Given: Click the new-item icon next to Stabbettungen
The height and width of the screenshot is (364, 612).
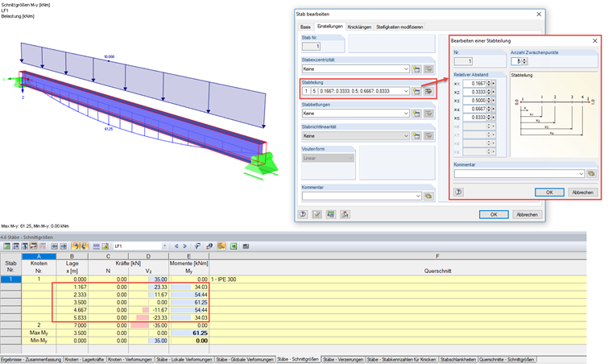Looking at the screenshot, I should [417, 114].
